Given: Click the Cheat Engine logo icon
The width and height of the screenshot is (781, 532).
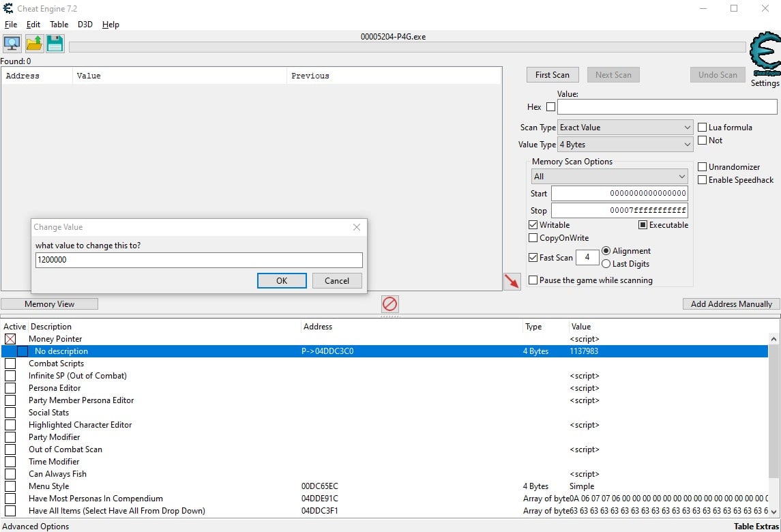Looking at the screenshot, I should click(765, 54).
